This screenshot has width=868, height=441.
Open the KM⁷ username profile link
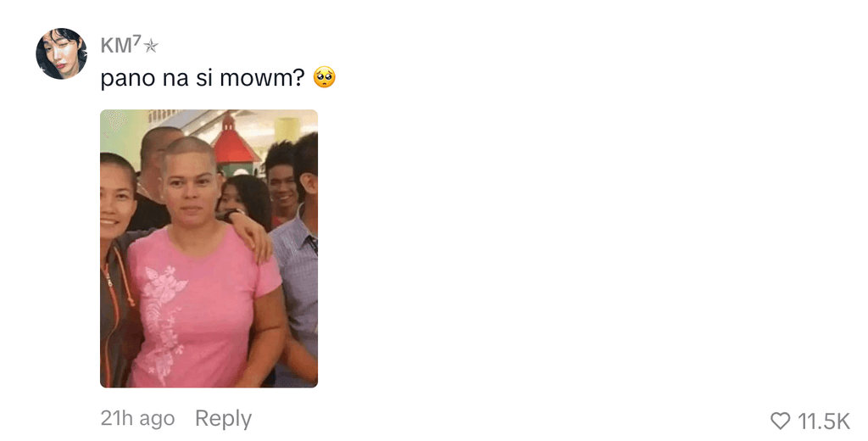(129, 45)
